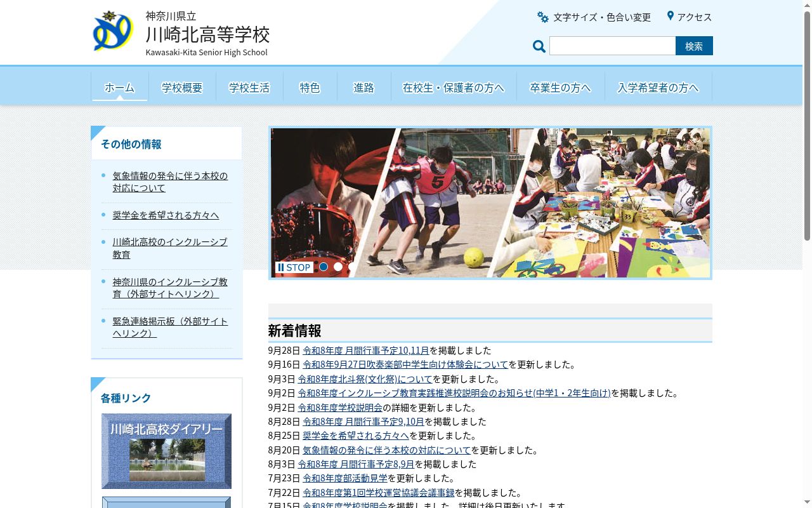Open 令和8年度 月間行事予定8,9月 link
Image resolution: width=812 pixels, height=508 pixels.
(x=356, y=464)
